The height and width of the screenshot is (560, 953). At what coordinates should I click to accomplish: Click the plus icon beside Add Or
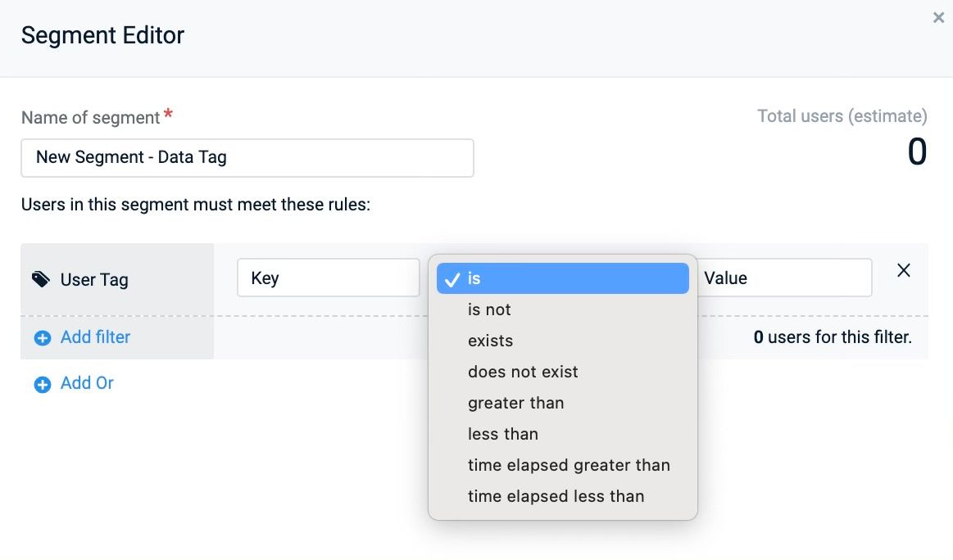click(43, 384)
